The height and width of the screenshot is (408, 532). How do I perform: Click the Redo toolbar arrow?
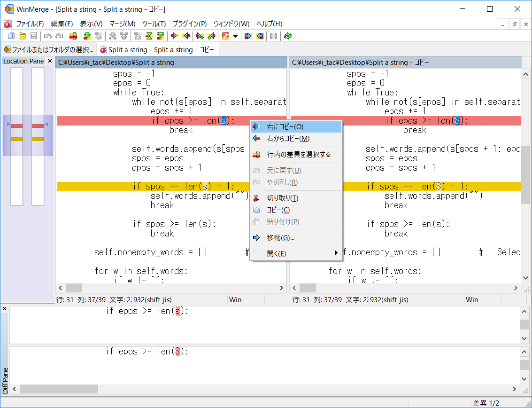[x=59, y=36]
